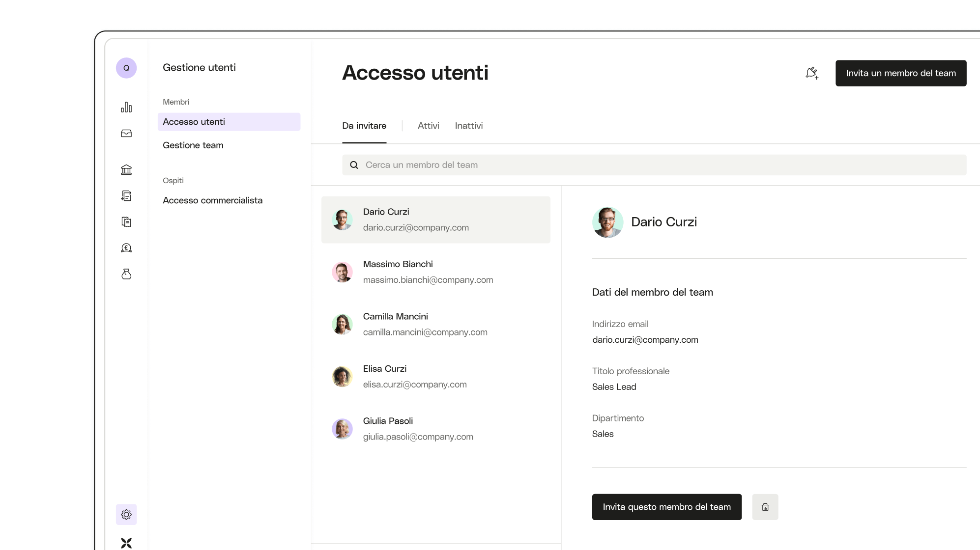Click the money bag sidebar icon
The height and width of the screenshot is (550, 980).
coord(126,274)
